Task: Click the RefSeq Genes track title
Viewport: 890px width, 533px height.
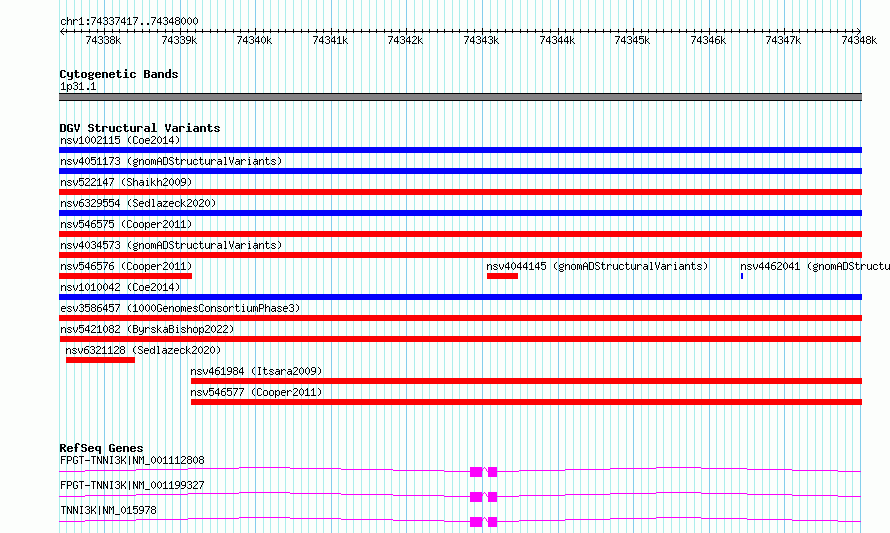Action: click(101, 448)
